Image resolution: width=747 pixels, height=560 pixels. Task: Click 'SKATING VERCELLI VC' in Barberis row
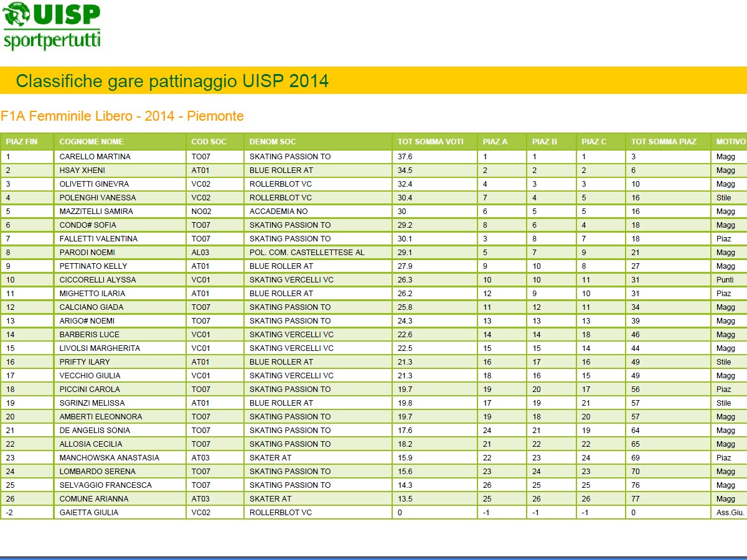coord(291,335)
